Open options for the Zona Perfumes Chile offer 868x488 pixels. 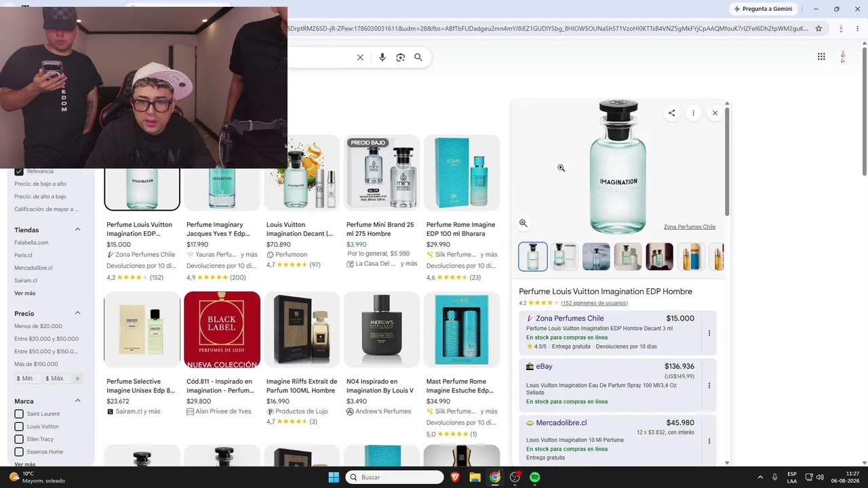[709, 333]
